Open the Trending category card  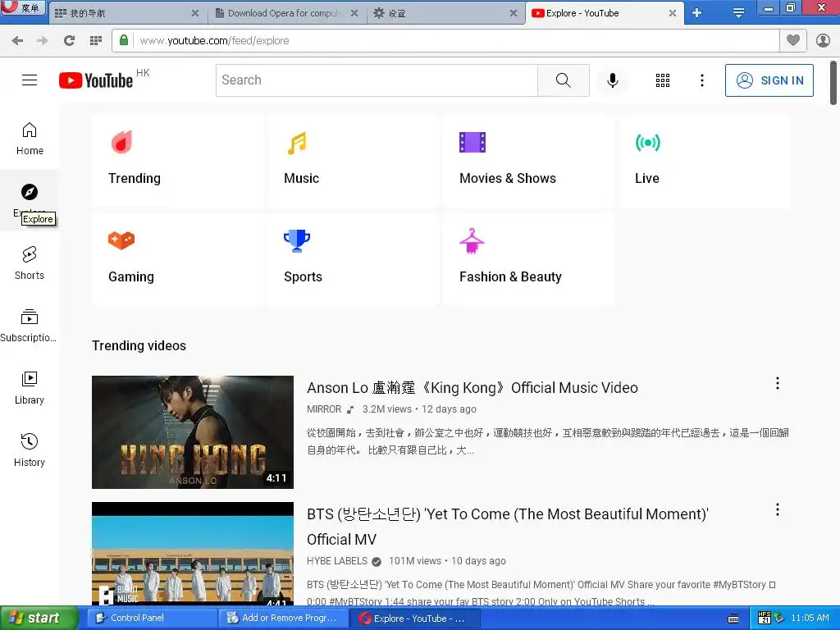(x=177, y=159)
